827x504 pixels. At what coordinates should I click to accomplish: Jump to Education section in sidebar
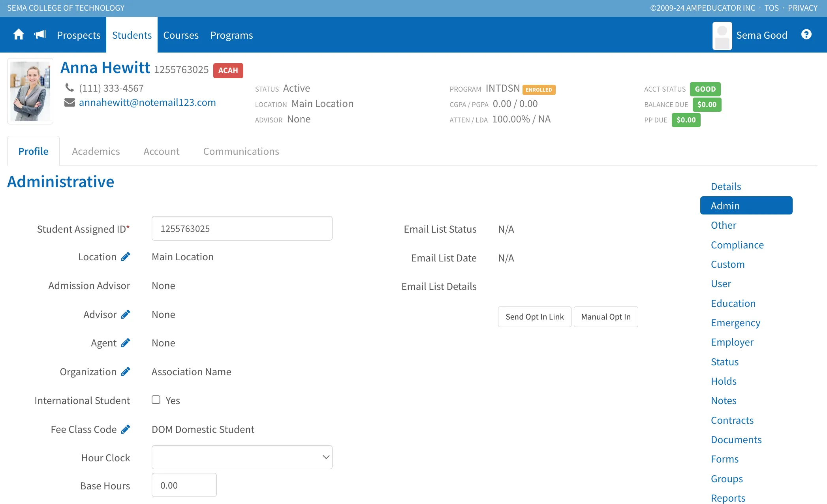click(733, 303)
